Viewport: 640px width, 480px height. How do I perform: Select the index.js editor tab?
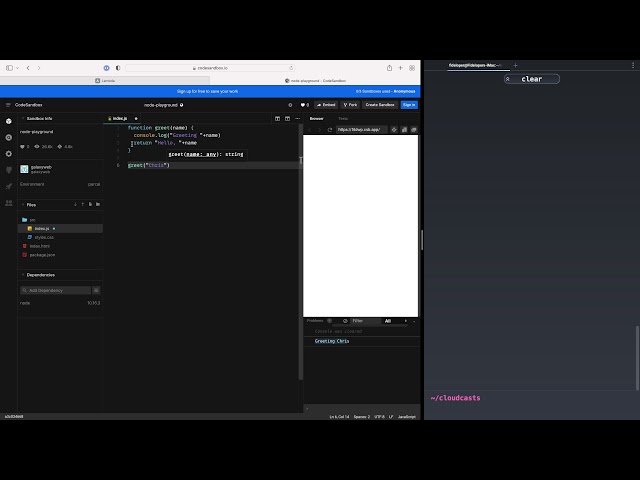point(118,118)
